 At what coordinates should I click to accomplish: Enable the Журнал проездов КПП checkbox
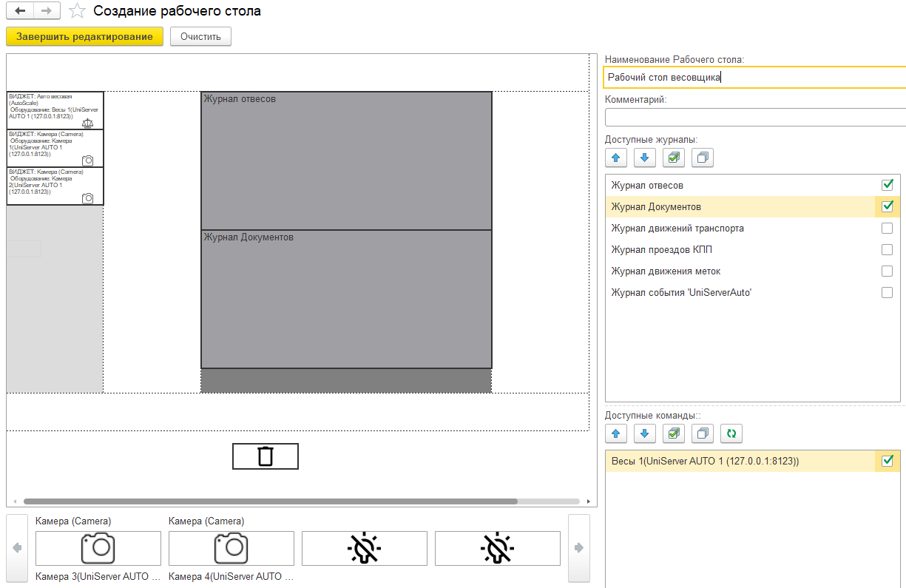click(x=887, y=250)
